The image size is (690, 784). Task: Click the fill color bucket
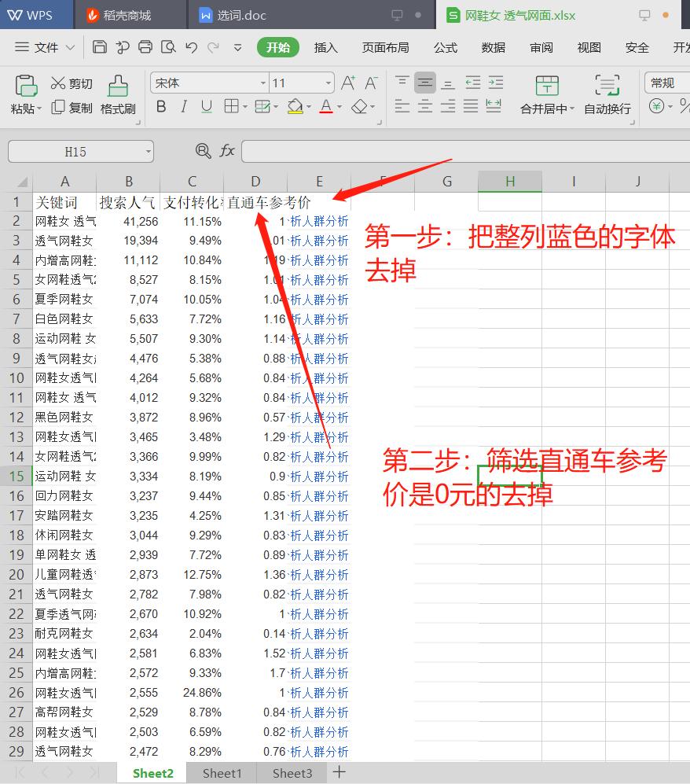coord(295,106)
